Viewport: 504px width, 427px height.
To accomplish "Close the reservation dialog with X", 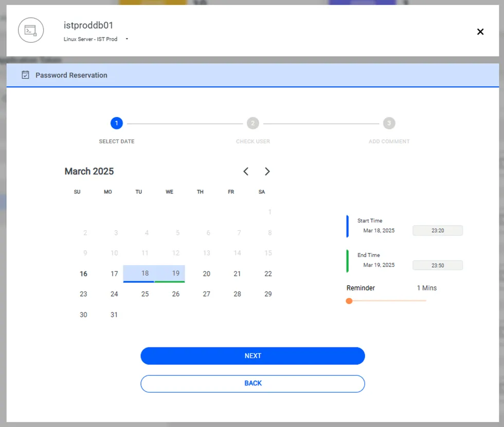I will (480, 31).
